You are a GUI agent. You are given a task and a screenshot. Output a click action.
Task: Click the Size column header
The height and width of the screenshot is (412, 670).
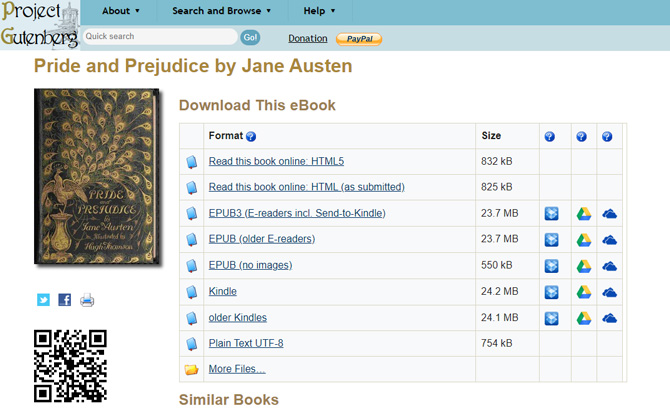click(491, 135)
